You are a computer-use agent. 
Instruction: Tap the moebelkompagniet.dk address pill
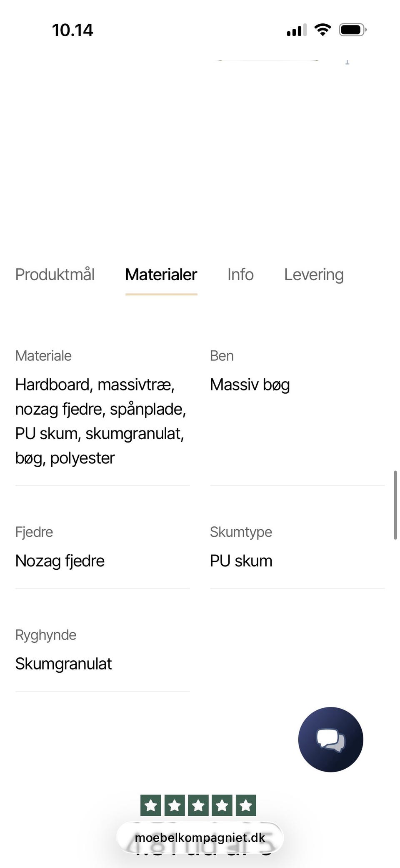(x=200, y=838)
